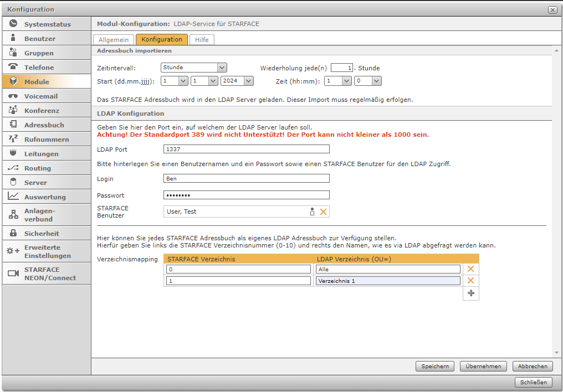Image resolution: width=563 pixels, height=392 pixels.
Task: Click the Leitungen plug icon
Action: [13, 153]
